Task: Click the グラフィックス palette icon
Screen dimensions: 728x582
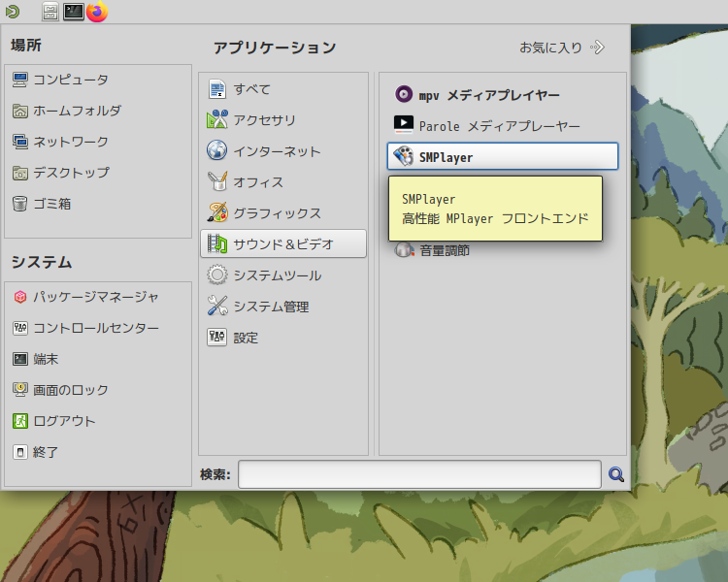Action: coord(217,213)
